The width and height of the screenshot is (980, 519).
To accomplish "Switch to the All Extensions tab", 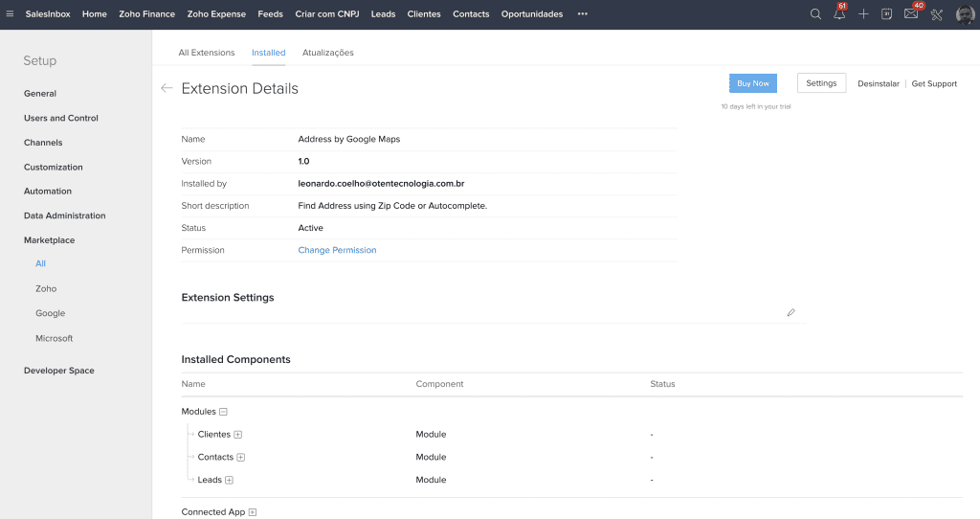I will (206, 53).
